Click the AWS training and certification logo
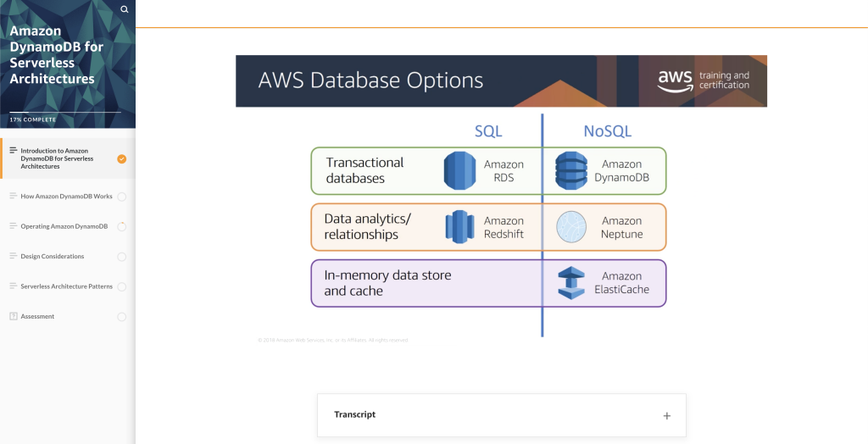The image size is (868, 444). click(703, 80)
